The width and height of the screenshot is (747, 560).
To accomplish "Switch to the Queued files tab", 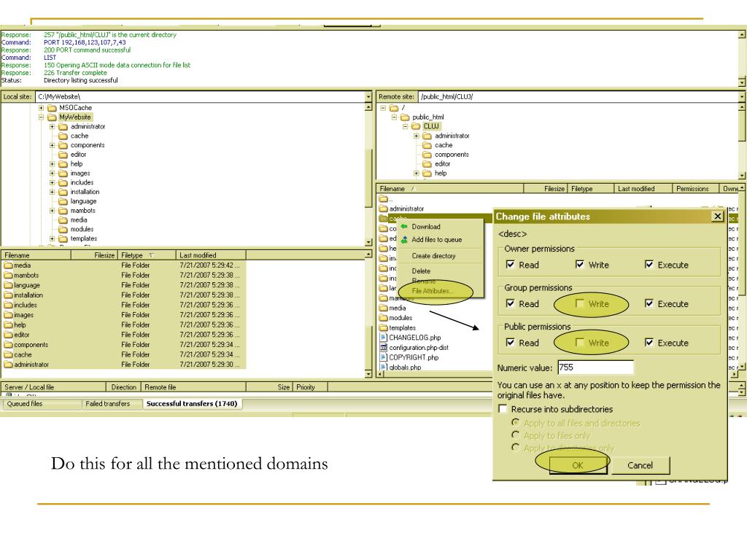I will (25, 404).
